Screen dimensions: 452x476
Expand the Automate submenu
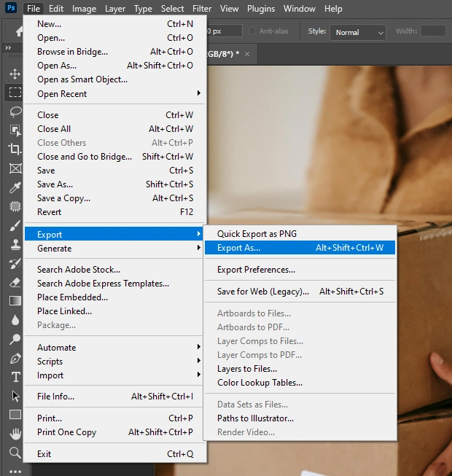pos(114,348)
